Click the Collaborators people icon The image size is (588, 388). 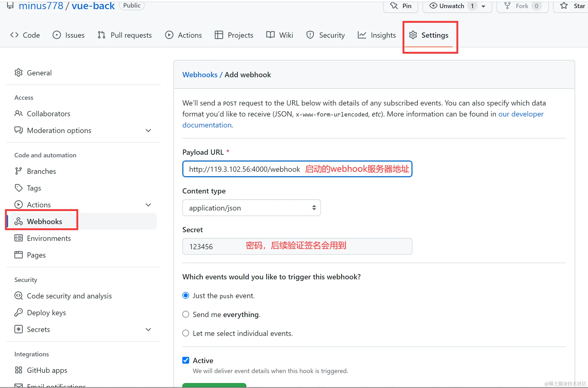click(18, 114)
